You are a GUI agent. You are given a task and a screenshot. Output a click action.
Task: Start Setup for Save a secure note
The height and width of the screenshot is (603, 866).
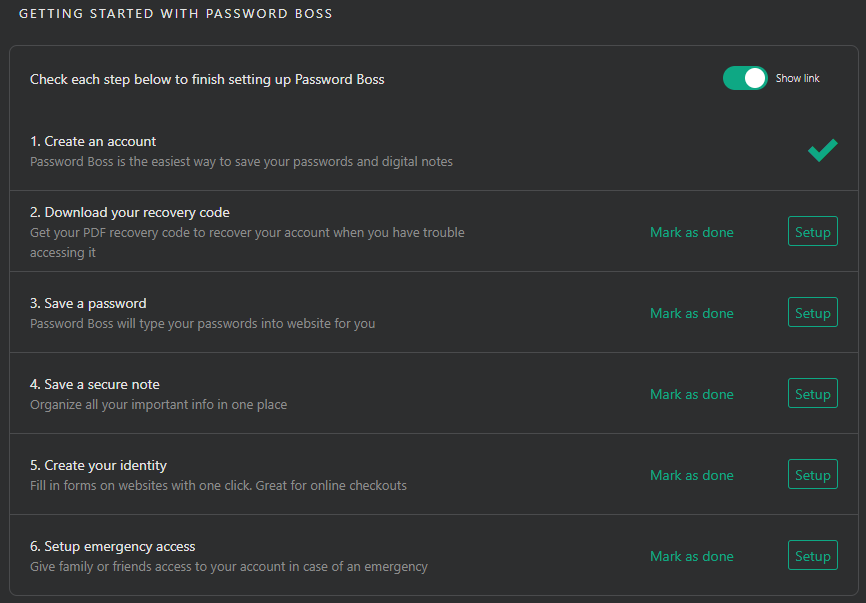click(812, 394)
